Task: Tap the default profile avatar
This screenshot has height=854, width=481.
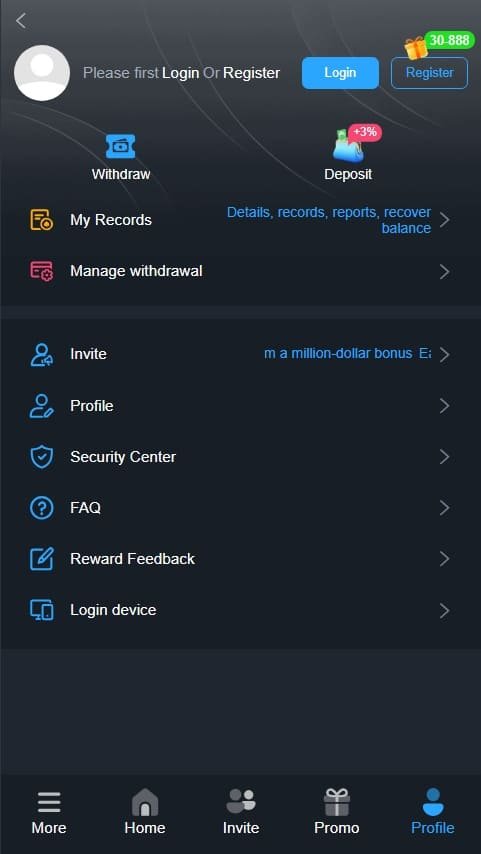Action: [42, 73]
